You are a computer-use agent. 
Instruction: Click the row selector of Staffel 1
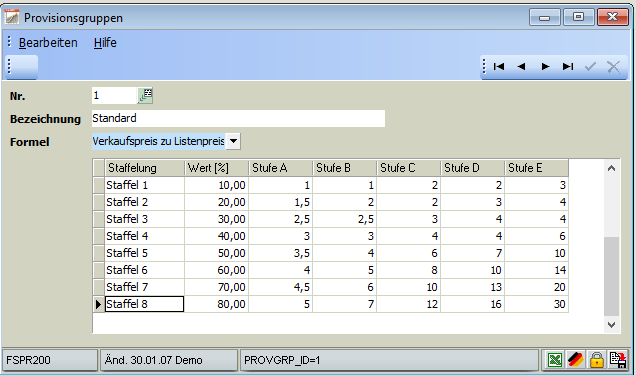[x=99, y=185]
